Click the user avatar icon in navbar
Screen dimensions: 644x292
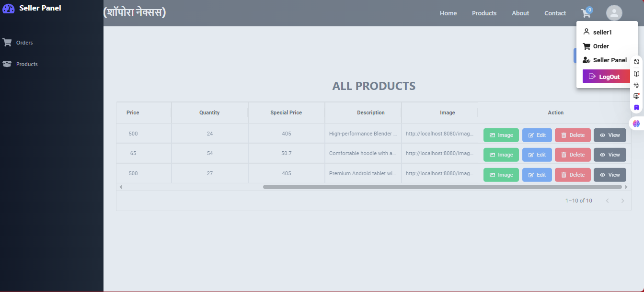tap(614, 13)
